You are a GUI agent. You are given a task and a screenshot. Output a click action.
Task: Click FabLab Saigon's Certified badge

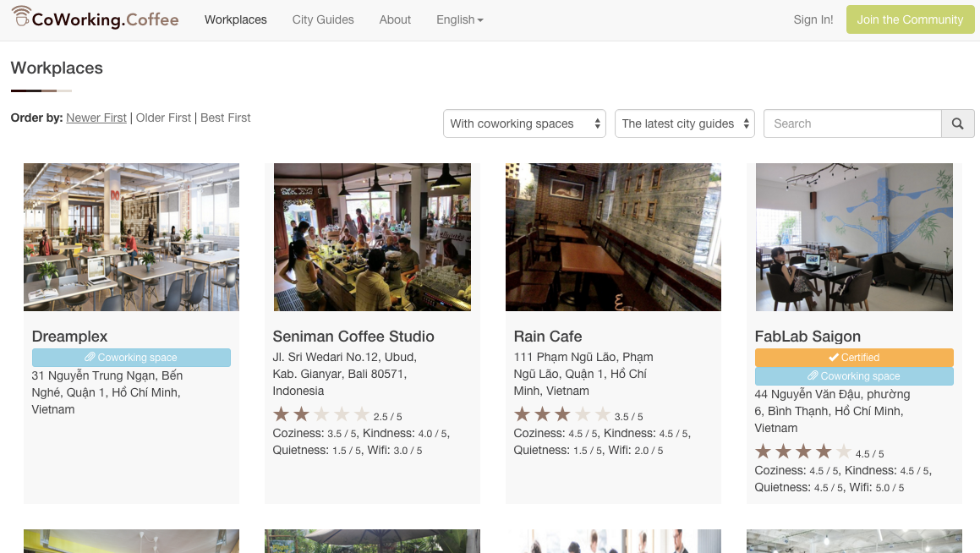coord(854,358)
